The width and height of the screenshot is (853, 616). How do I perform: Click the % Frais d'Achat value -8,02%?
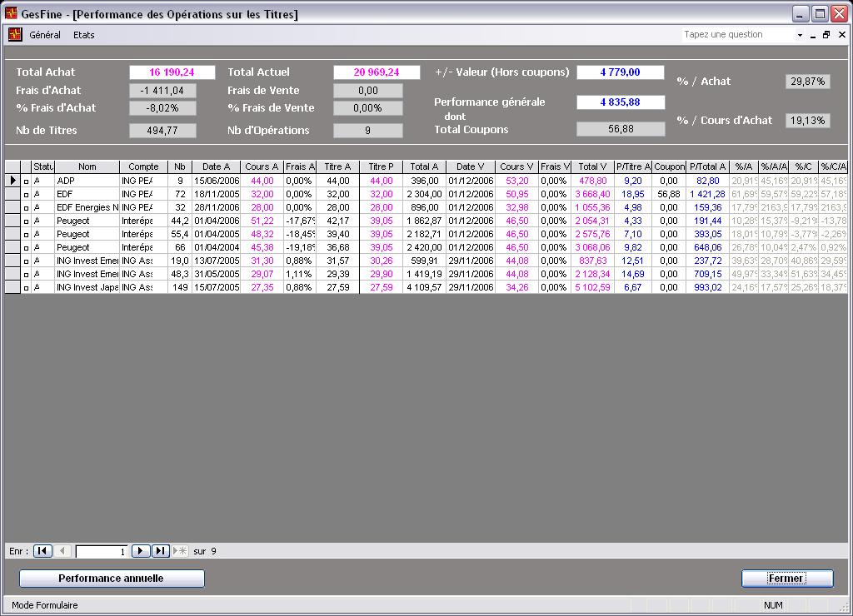click(x=162, y=108)
